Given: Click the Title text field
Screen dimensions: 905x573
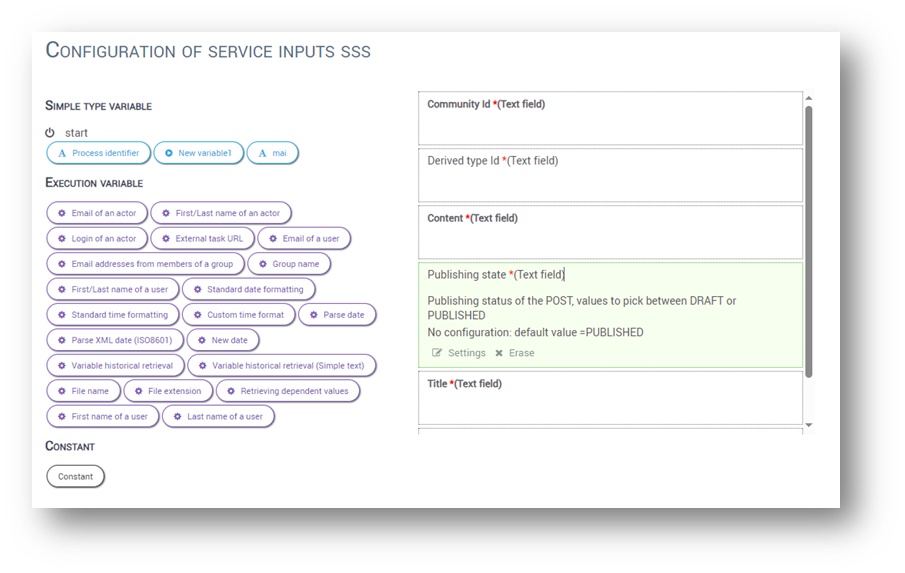Looking at the screenshot, I should click(x=609, y=406).
